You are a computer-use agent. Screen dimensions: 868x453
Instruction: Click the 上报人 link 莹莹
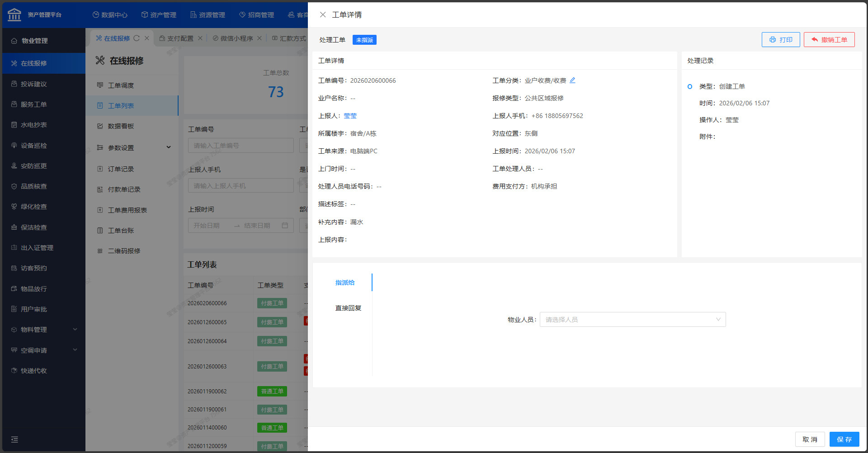pyautogui.click(x=350, y=116)
